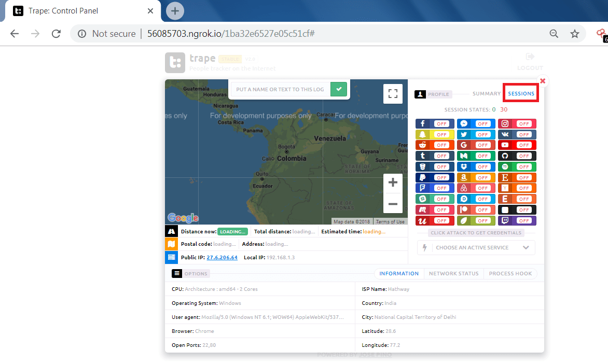
Task: Open the Process Hook tab
Action: [510, 274]
